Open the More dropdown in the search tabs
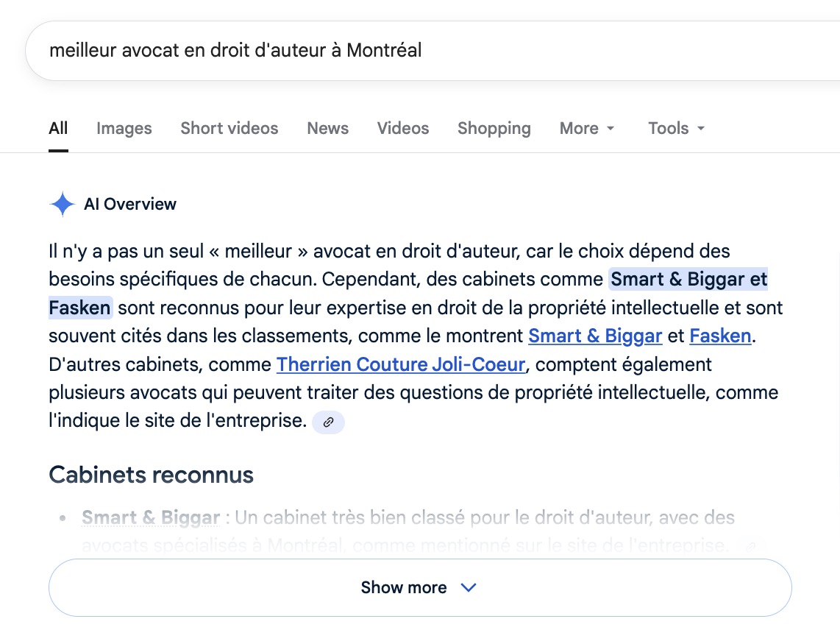The height and width of the screenshot is (630, 840). 587,128
